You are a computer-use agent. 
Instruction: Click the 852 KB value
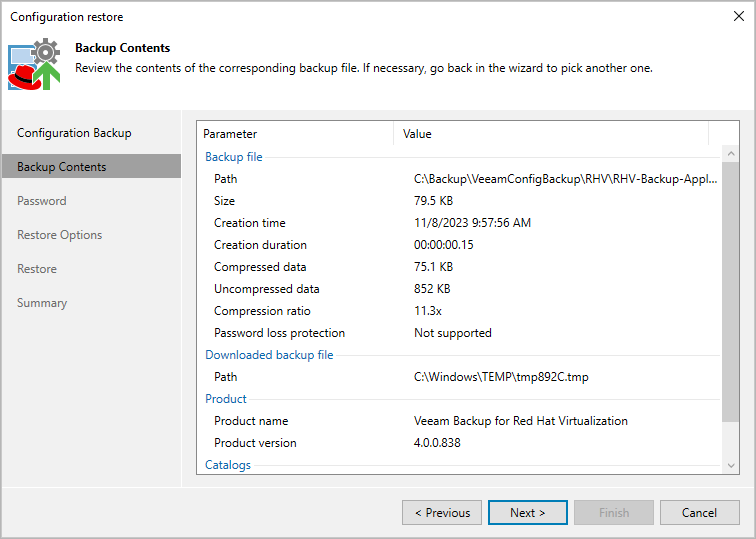[432, 289]
